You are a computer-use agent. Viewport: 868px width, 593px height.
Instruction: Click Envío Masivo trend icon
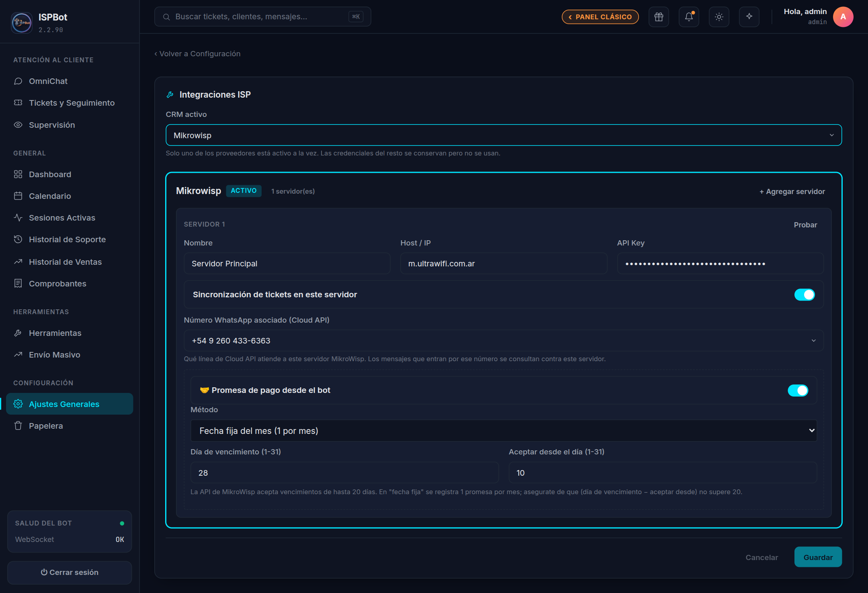pyautogui.click(x=18, y=355)
